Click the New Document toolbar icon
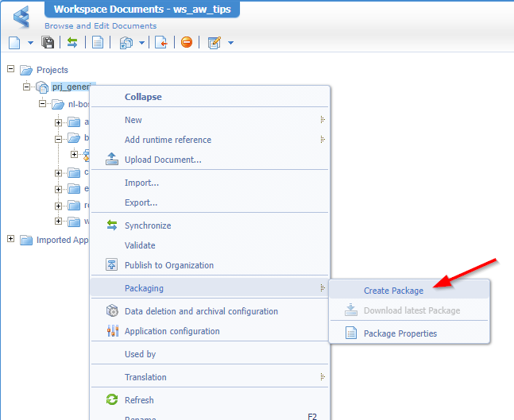This screenshot has height=420, width=514. pos(14,42)
